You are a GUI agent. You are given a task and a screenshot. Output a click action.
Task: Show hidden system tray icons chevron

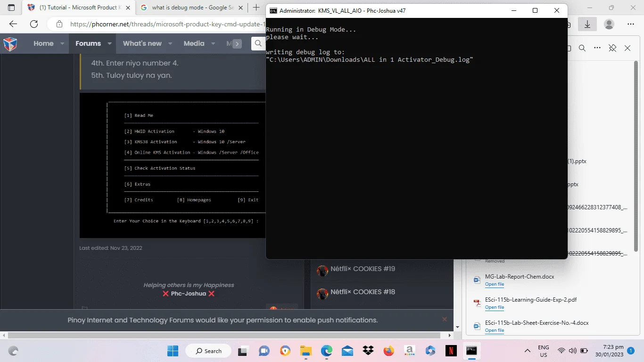tap(528, 351)
